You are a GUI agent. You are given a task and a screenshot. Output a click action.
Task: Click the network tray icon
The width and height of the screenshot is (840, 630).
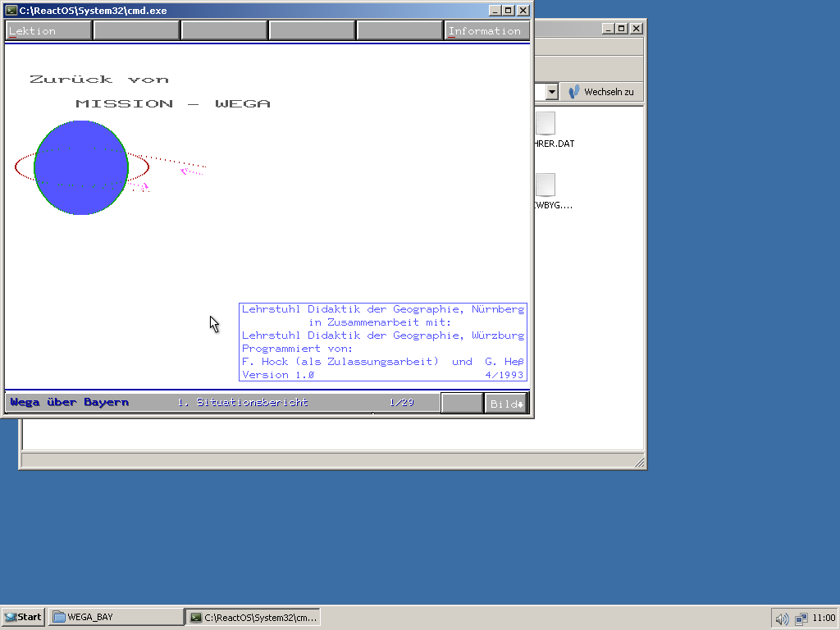point(801,619)
